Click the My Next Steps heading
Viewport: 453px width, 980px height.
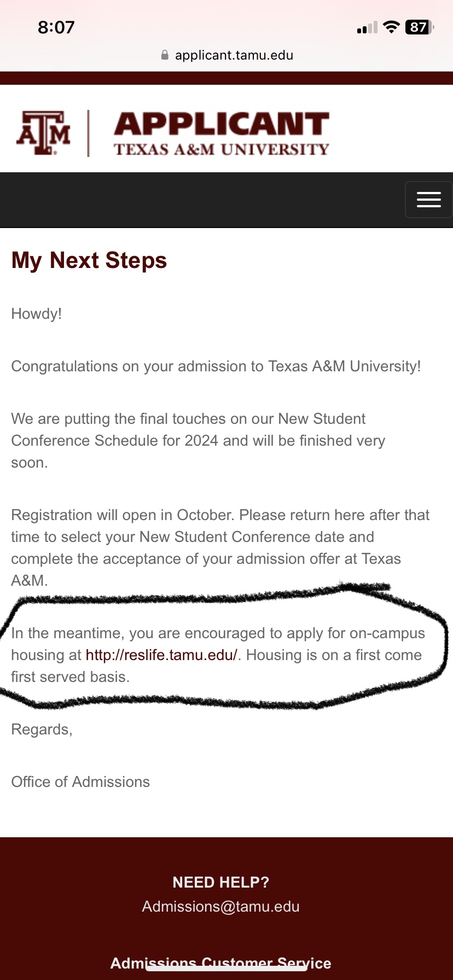(x=89, y=260)
